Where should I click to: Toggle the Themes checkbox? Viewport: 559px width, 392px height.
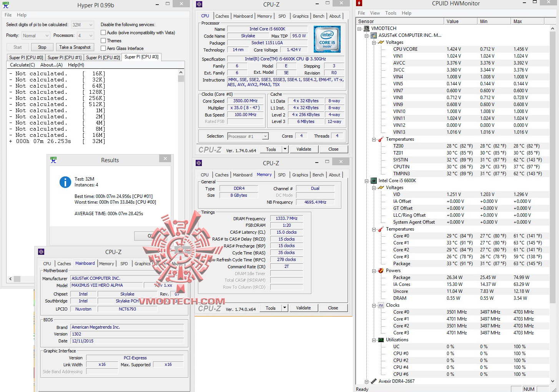click(103, 41)
